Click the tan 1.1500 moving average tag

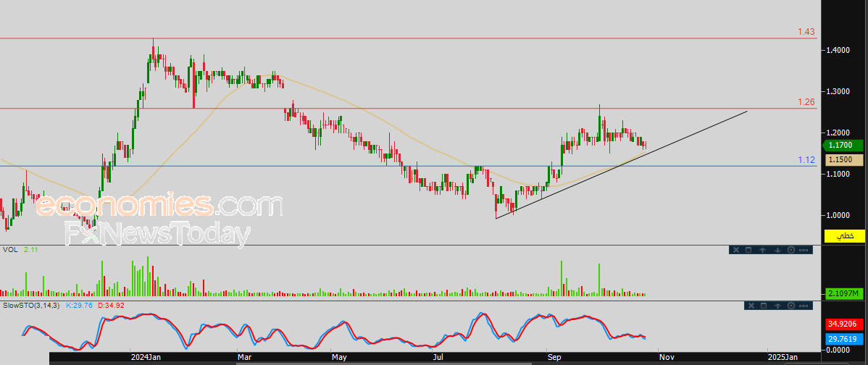click(843, 160)
